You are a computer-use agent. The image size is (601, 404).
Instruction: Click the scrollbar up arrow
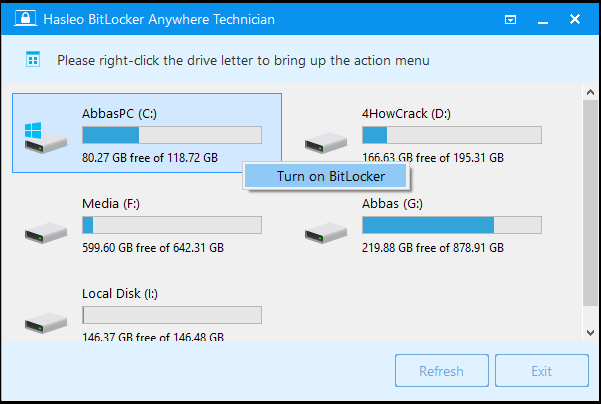[x=590, y=92]
